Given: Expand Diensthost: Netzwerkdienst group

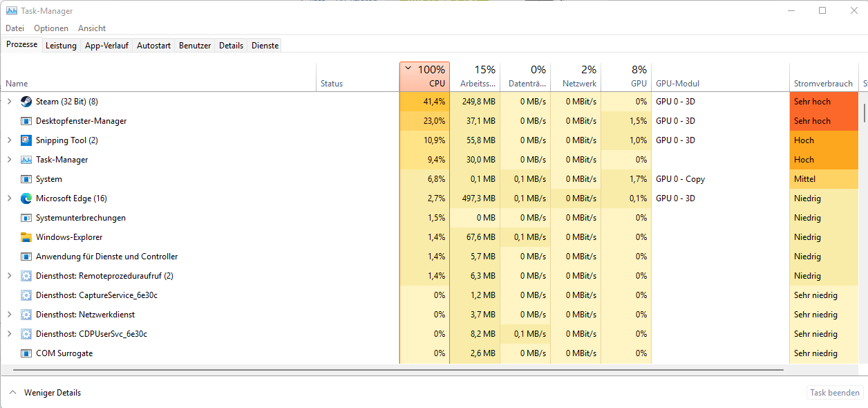Looking at the screenshot, I should (x=9, y=315).
